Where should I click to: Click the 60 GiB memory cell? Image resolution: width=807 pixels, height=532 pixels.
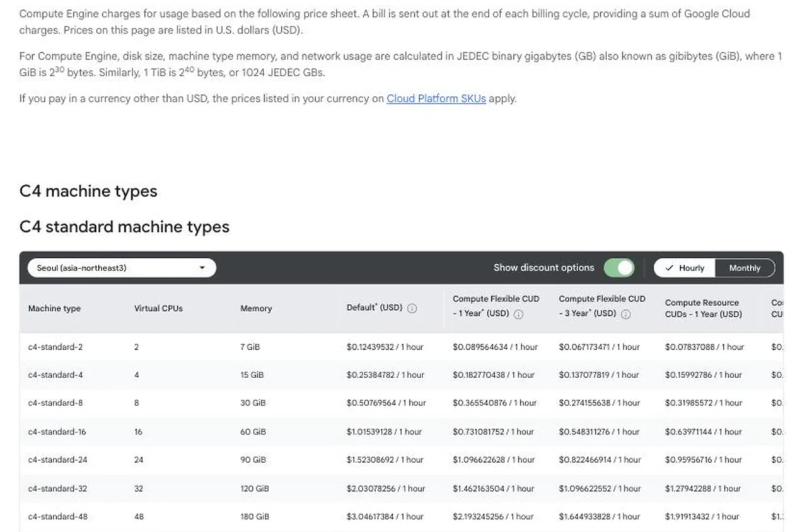click(253, 432)
